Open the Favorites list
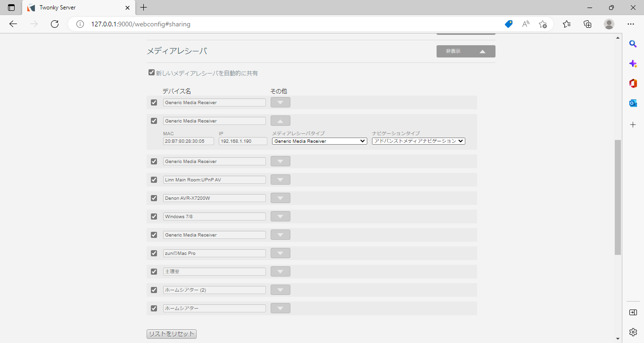The width and height of the screenshot is (644, 343). [567, 24]
